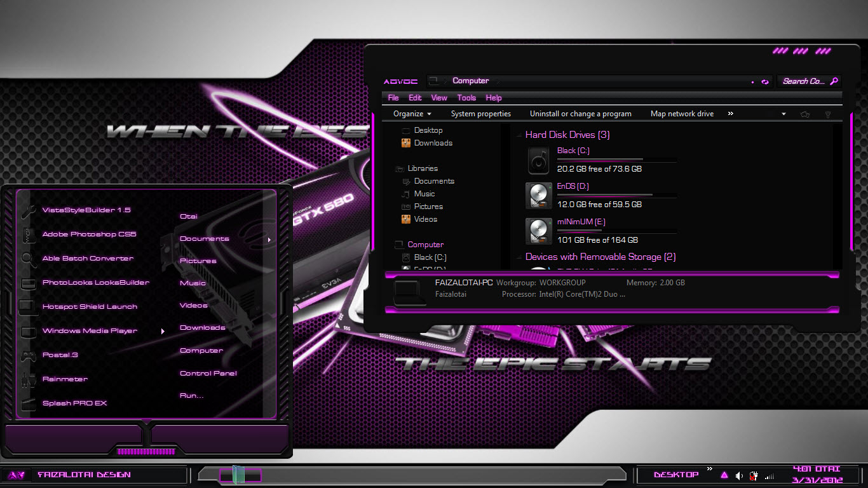The height and width of the screenshot is (488, 868).
Task: Open the change view dropdown arrow
Action: point(783,114)
